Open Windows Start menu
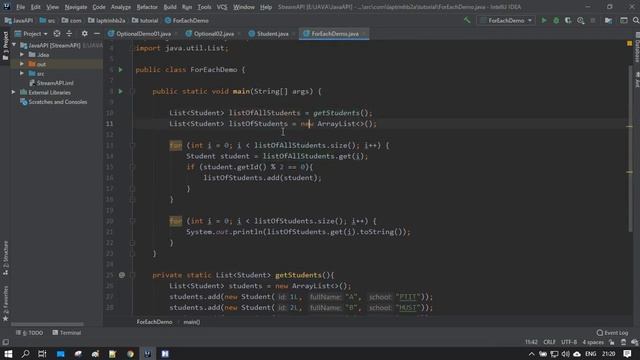The height and width of the screenshot is (360, 640). 8,353
